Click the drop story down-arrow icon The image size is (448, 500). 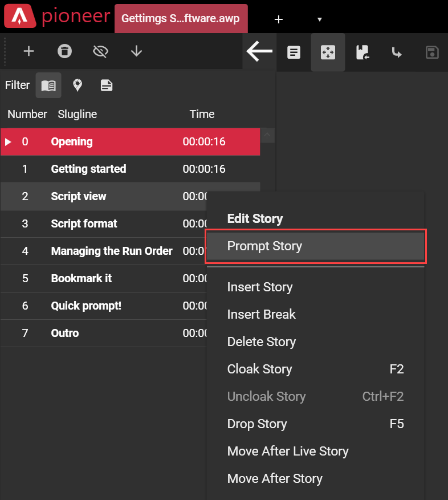136,52
